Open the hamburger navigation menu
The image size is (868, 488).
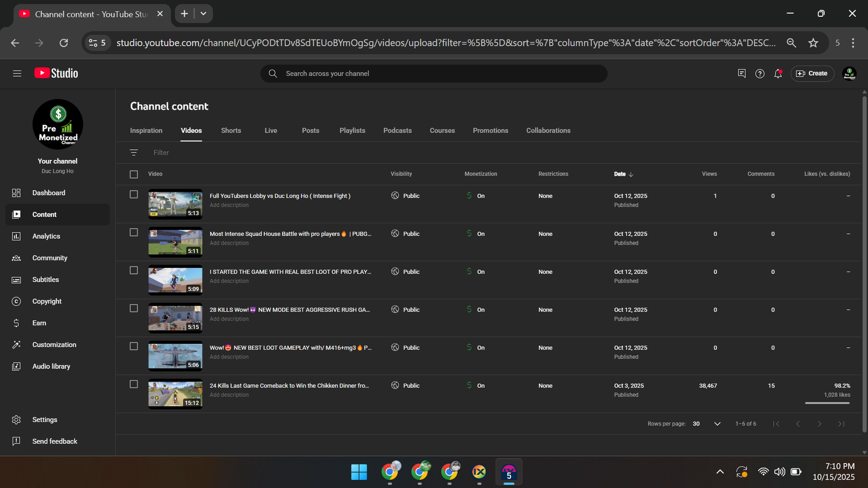pyautogui.click(x=17, y=73)
